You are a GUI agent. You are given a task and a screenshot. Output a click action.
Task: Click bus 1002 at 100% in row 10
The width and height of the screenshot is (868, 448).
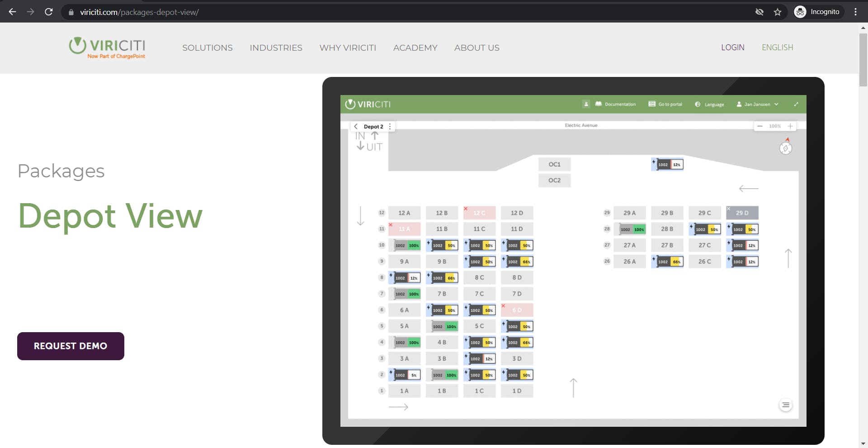407,245
